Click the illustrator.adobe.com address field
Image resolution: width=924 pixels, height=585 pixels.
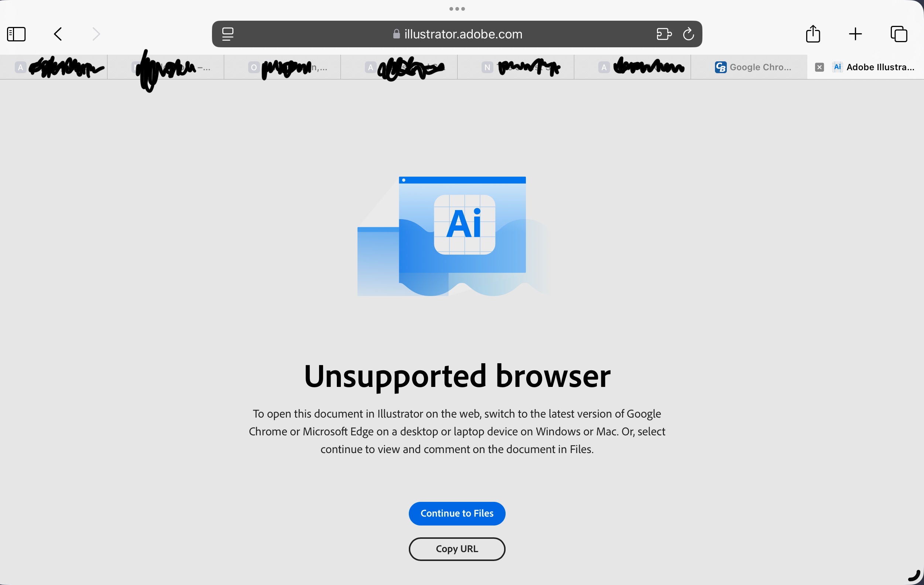point(457,34)
